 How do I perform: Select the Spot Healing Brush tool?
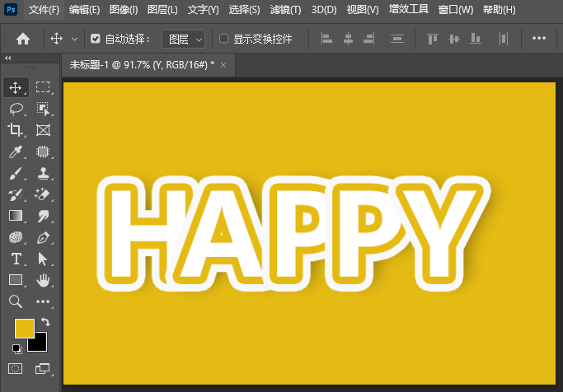(x=43, y=152)
